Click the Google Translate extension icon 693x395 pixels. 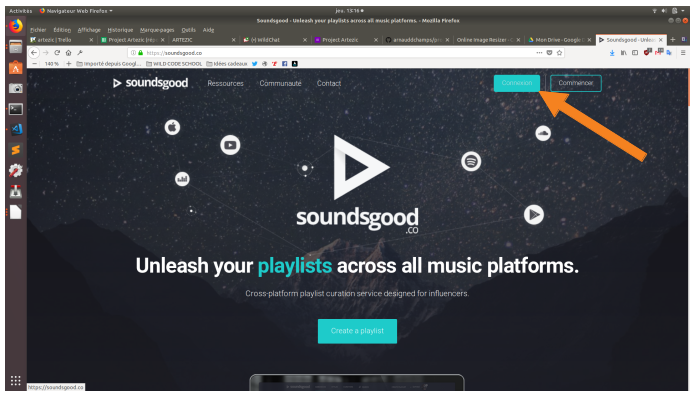(x=669, y=53)
